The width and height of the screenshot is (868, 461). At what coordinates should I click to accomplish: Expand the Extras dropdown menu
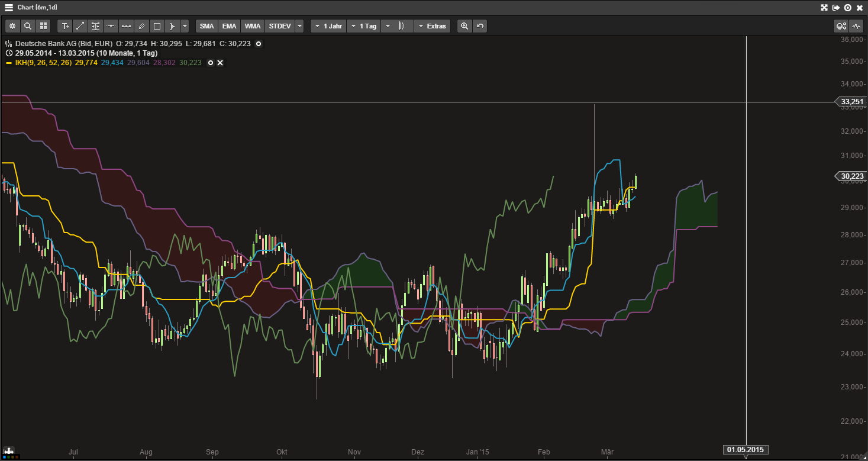[x=432, y=26]
